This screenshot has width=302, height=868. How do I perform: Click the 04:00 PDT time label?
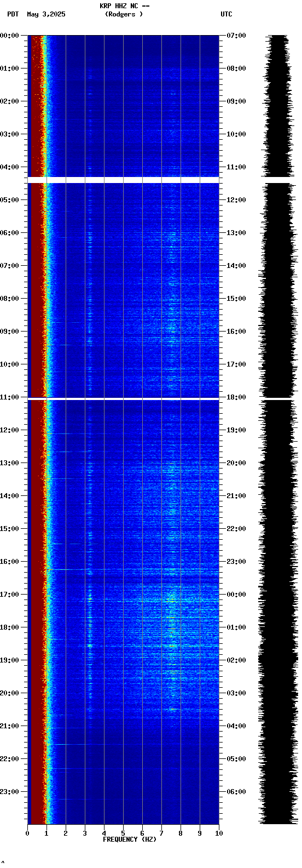pos(10,167)
